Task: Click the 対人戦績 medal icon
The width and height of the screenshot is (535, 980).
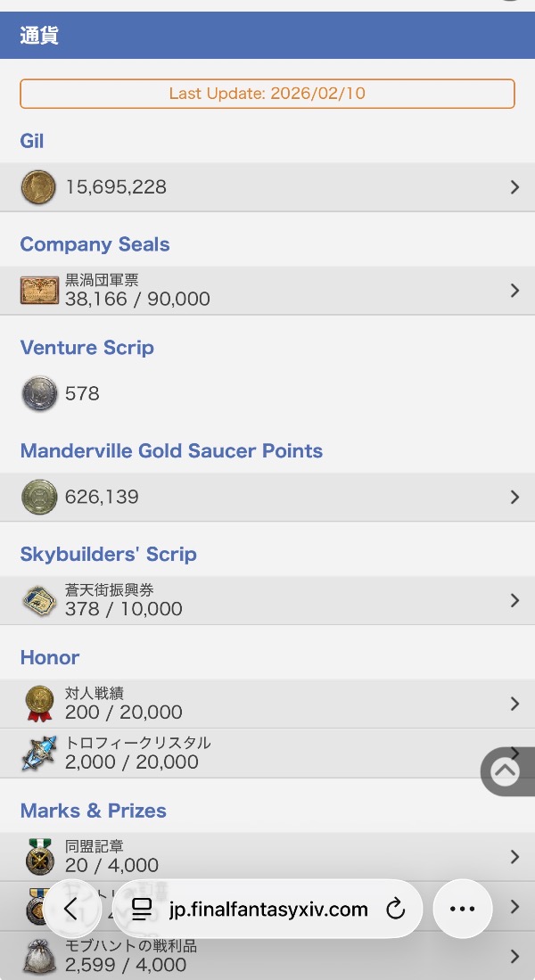Action: [x=39, y=704]
